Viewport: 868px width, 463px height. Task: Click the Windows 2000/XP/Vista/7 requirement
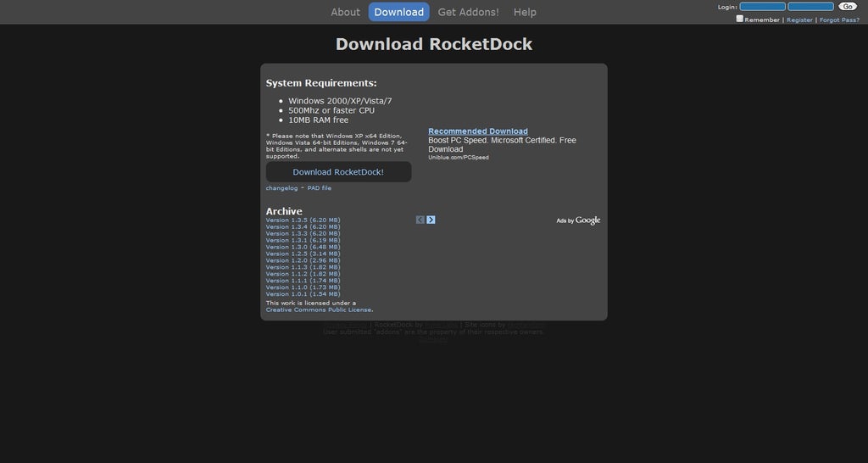[340, 101]
